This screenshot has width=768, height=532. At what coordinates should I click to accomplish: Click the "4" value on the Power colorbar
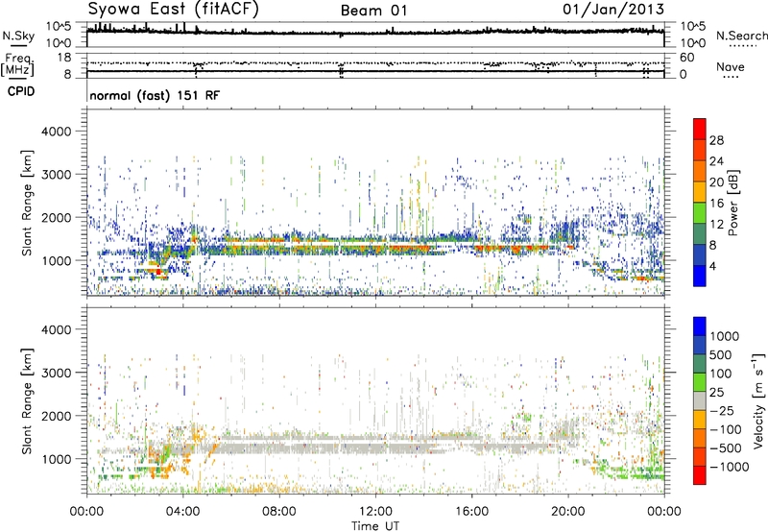713,267
